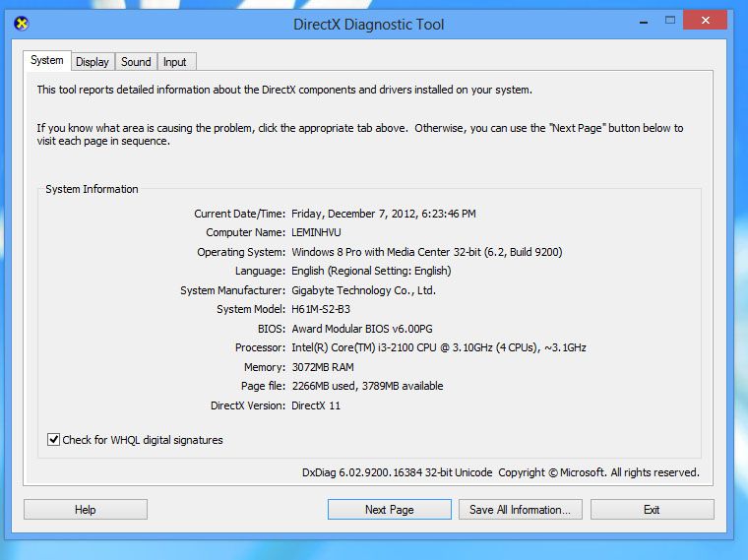Switch to the System tab

[47, 61]
